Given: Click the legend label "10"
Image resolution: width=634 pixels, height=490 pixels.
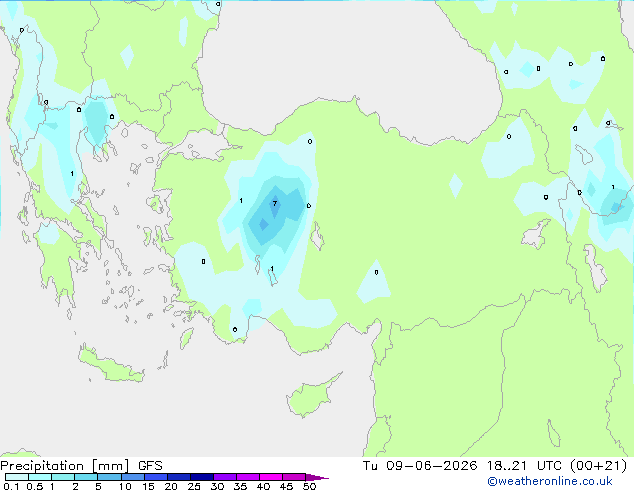Looking at the screenshot, I should [x=125, y=486].
